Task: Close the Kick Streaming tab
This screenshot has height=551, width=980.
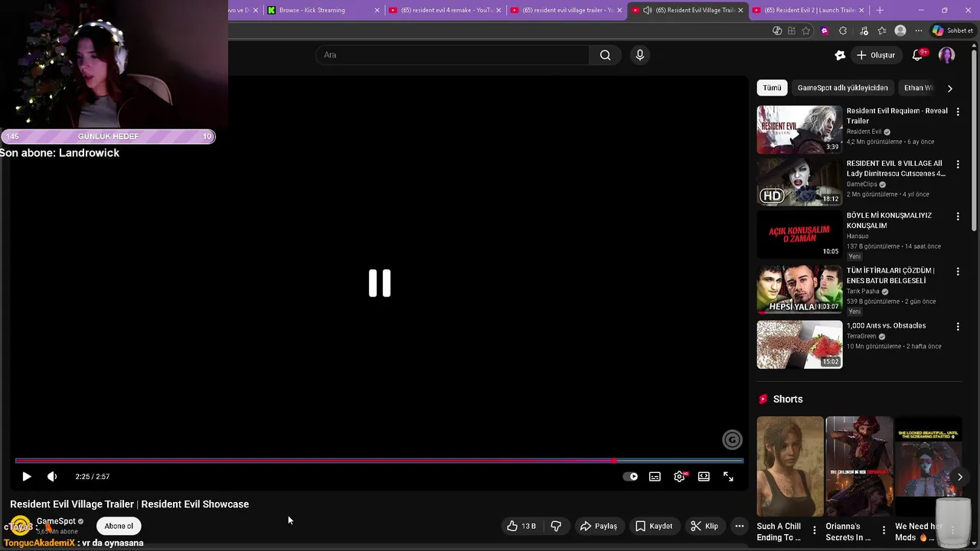Action: 377,10
